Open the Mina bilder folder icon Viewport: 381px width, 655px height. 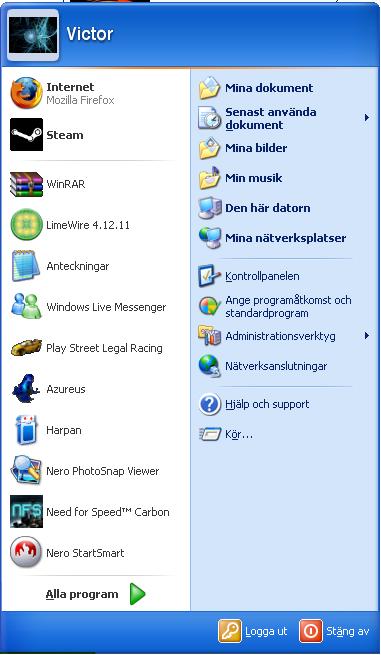(209, 148)
